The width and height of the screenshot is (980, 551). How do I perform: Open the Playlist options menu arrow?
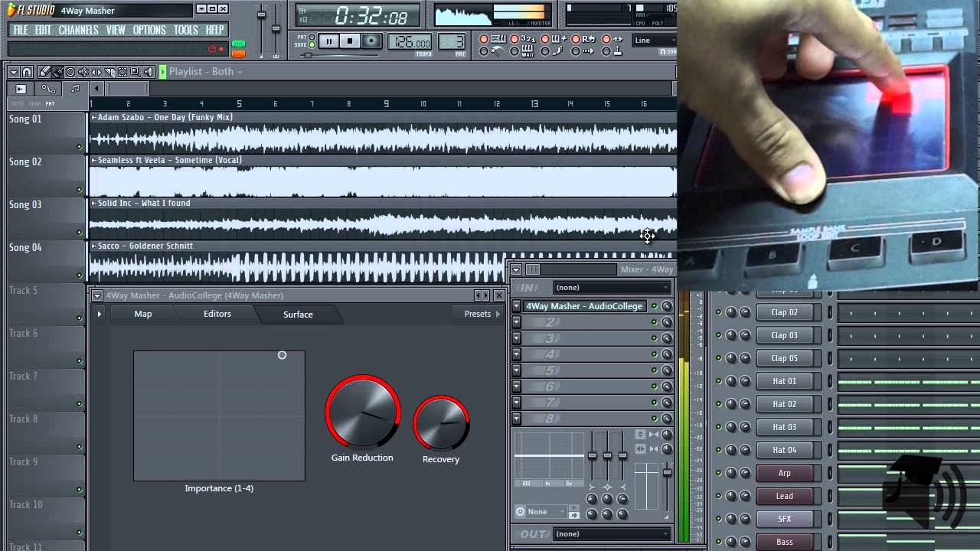pos(13,72)
